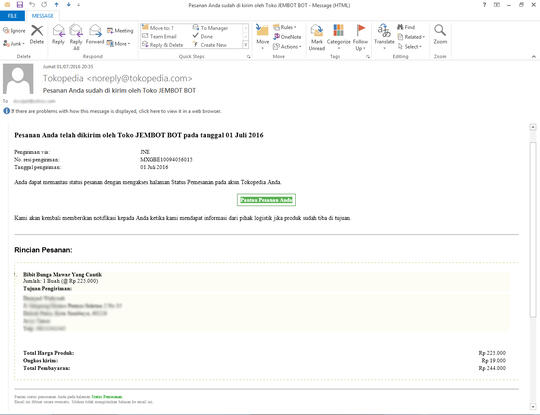Expand the Quick Steps gallery list
This screenshot has width=540, height=415.
[246, 45]
